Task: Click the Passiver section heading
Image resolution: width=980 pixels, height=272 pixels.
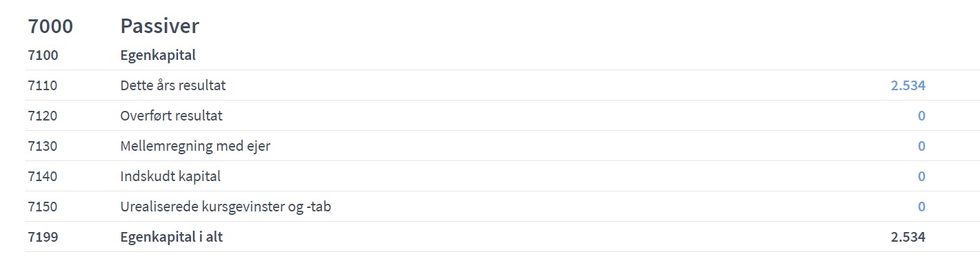Action: tap(159, 26)
